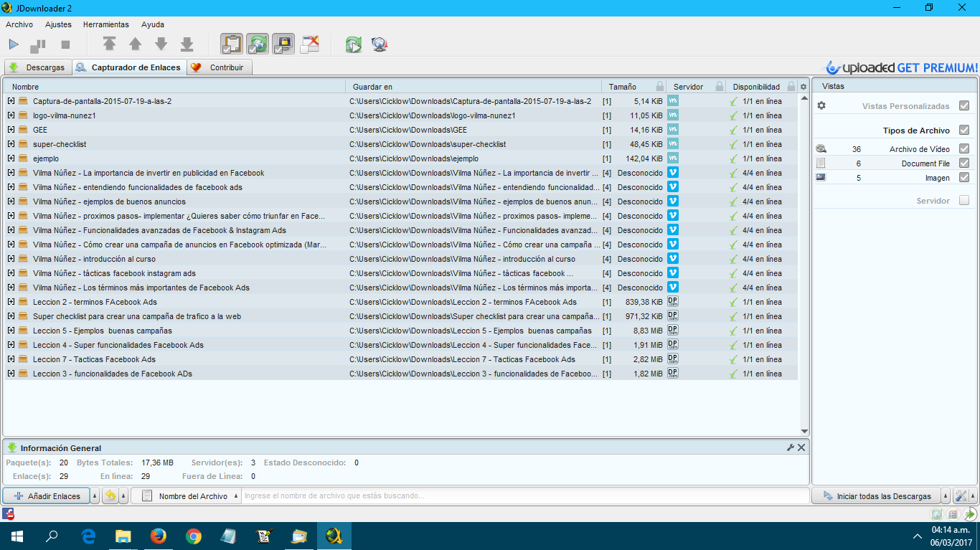The image size is (980, 550).
Task: Click the stop downloads square icon
Action: click(65, 44)
